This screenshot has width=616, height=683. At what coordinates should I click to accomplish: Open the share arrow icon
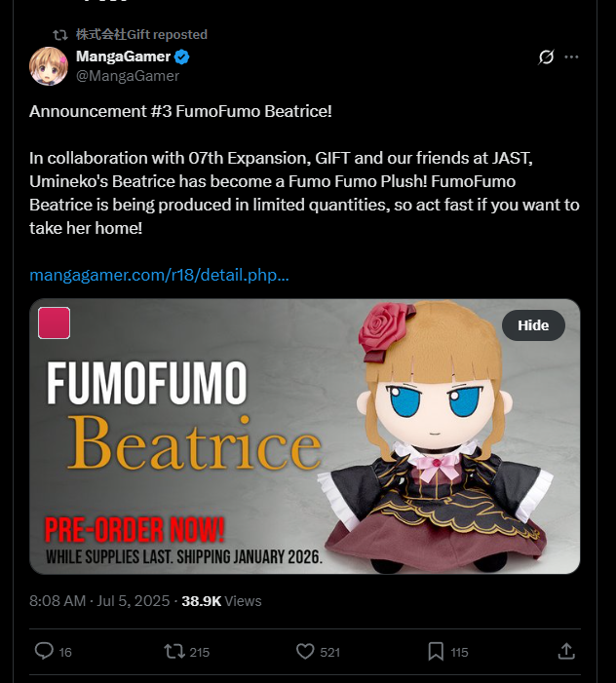click(566, 651)
